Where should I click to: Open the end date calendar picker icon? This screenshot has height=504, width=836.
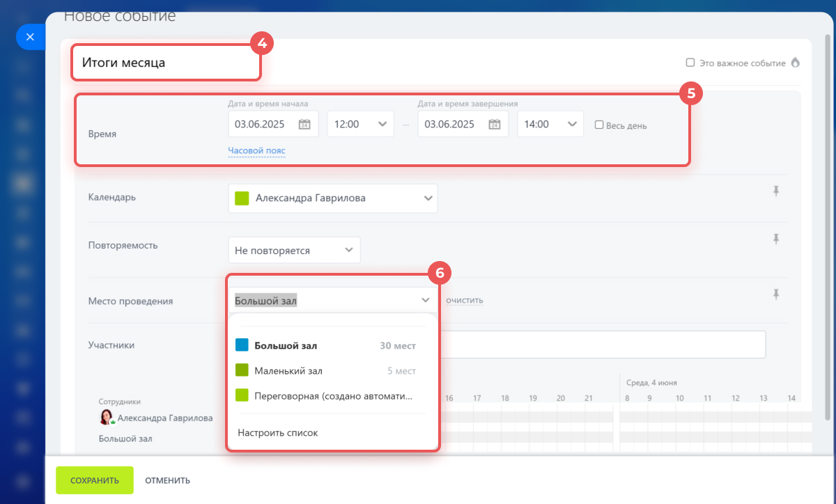tap(495, 125)
